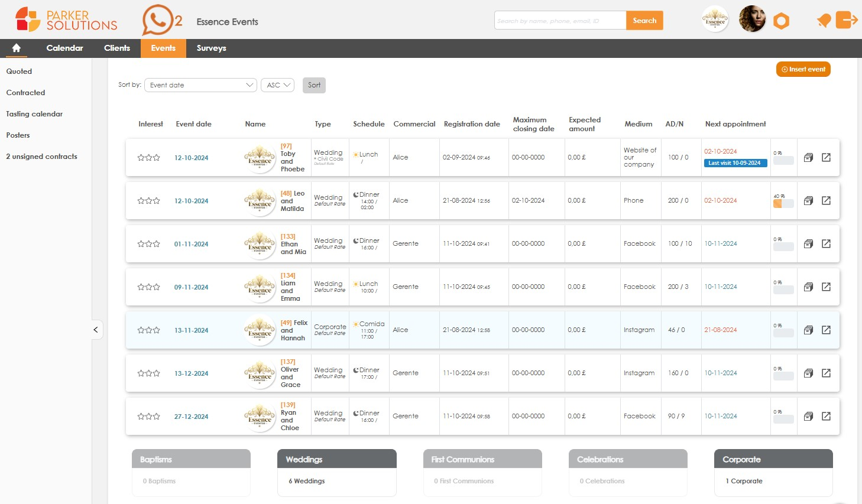
Task: Collapse the sidebar with the left chevron
Action: click(x=96, y=330)
